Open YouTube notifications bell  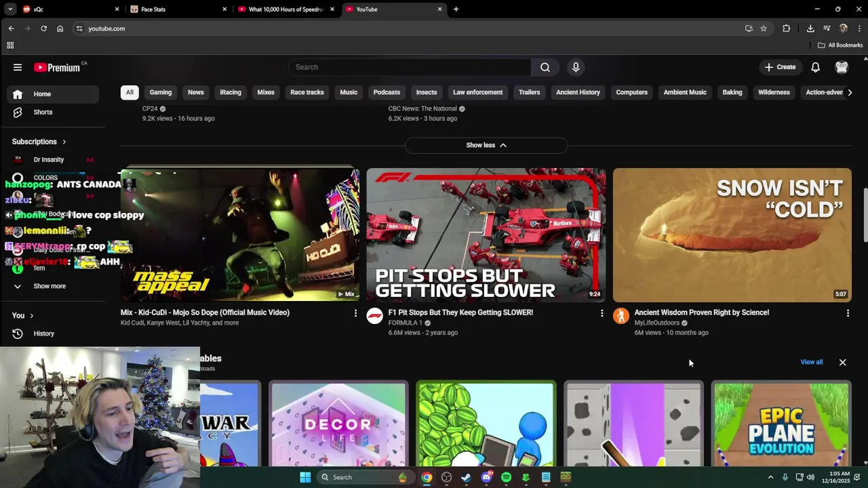click(x=816, y=67)
